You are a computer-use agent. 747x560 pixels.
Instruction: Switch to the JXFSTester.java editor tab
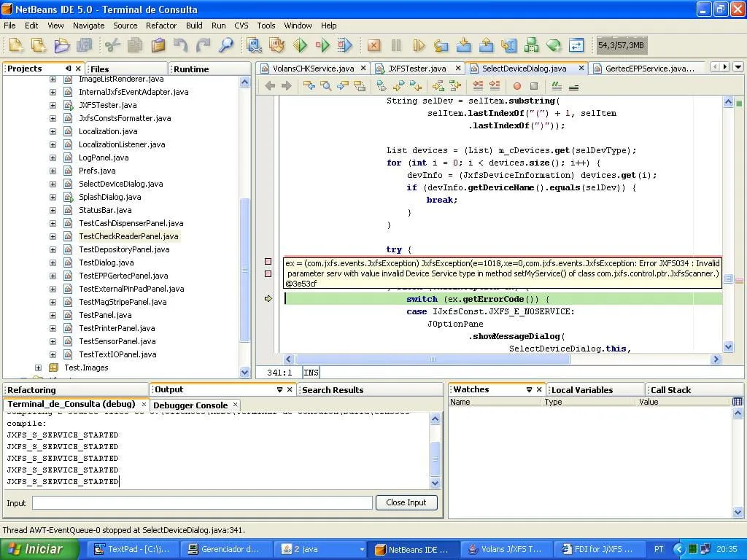(x=417, y=69)
